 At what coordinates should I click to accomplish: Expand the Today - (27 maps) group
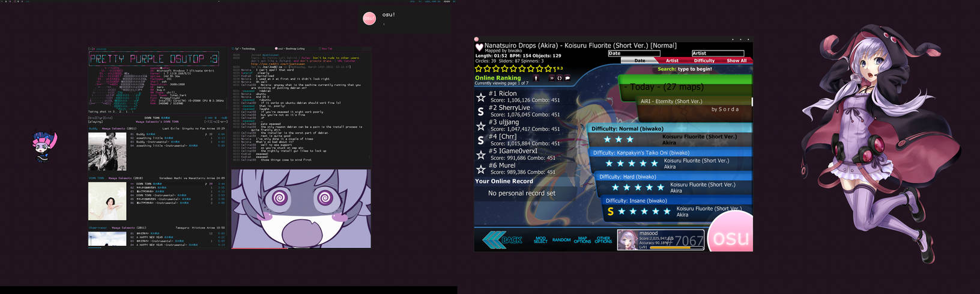pos(685,87)
